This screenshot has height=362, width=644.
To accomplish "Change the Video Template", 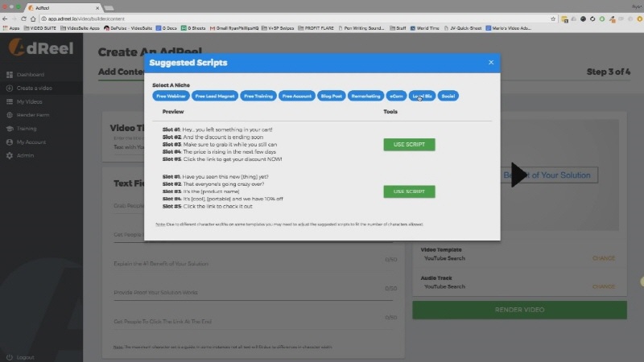I will pos(603,258).
